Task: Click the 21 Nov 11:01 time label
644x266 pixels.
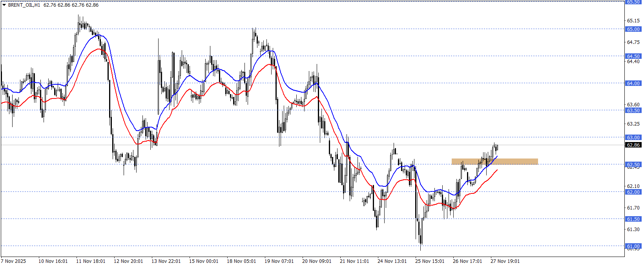Action: tap(354, 261)
